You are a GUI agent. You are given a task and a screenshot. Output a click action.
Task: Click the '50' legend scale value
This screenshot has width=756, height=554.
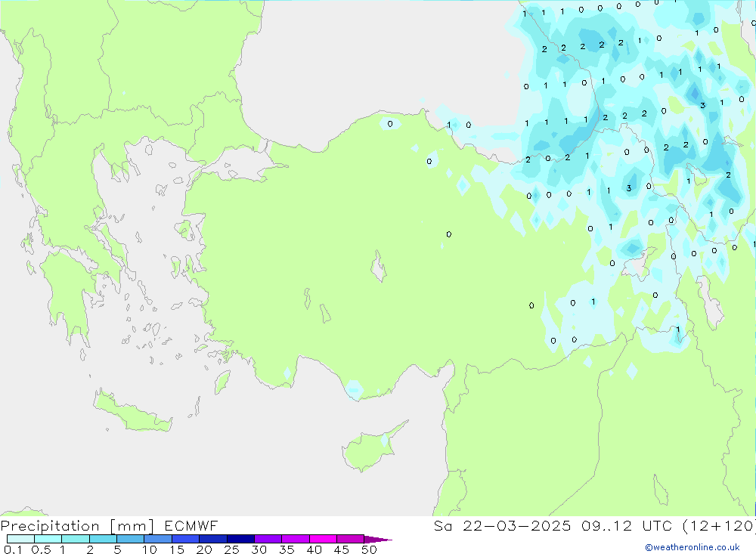click(369, 549)
